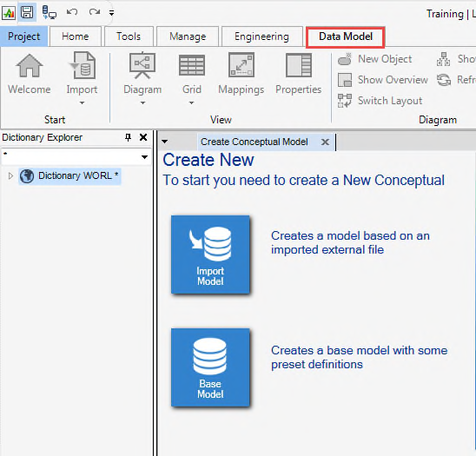Click the Redo arrow icon
Screen dimensions: 476x456
[95, 12]
